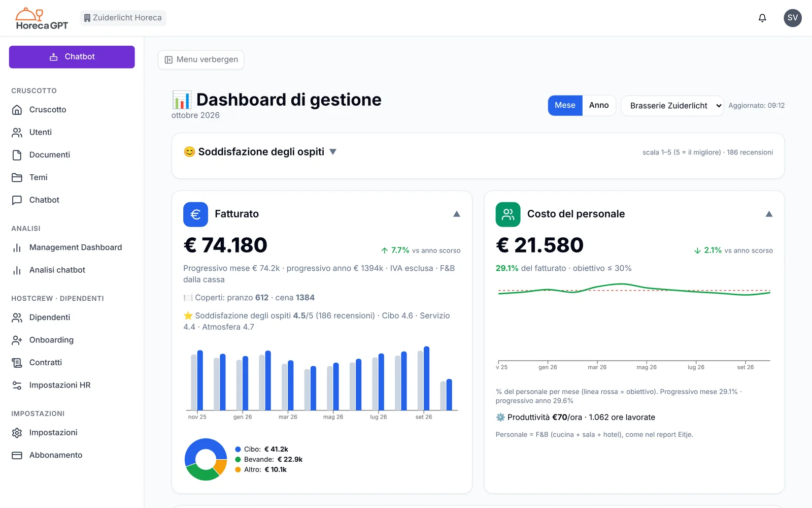Click the euro Fatturato icon
This screenshot has height=508, width=812.
click(x=195, y=214)
